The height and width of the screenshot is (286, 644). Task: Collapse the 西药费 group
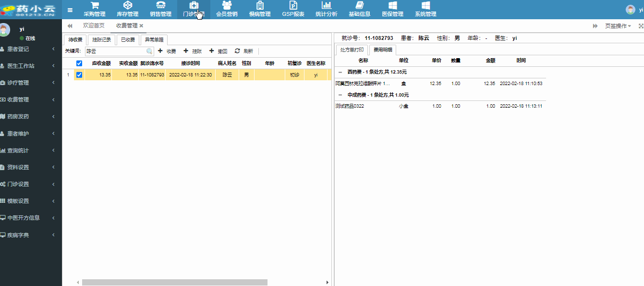pyautogui.click(x=340, y=72)
